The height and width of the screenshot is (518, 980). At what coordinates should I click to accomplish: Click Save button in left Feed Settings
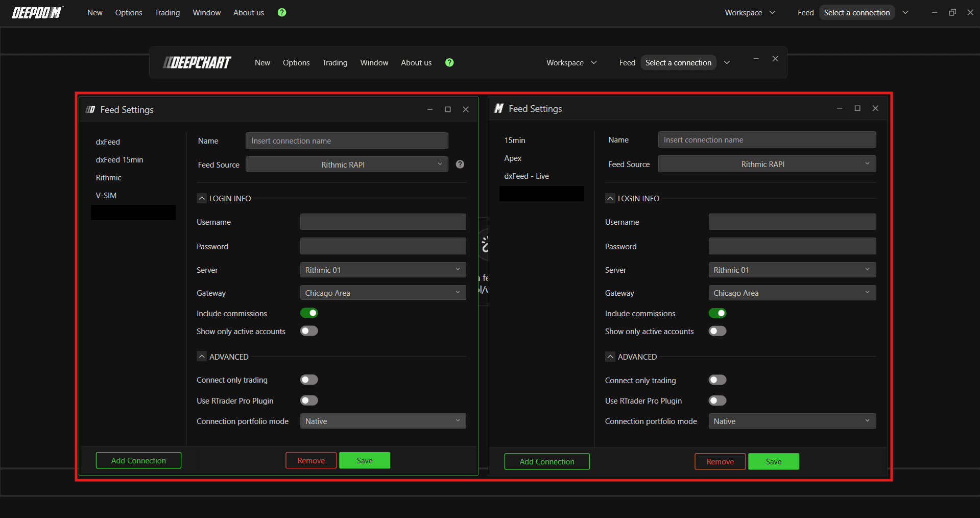pyautogui.click(x=365, y=460)
